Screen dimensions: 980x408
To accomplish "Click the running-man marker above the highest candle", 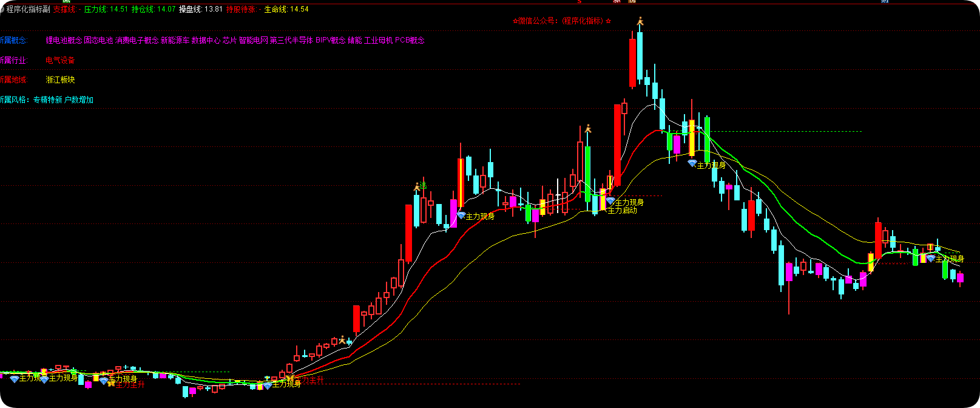I will tap(640, 21).
